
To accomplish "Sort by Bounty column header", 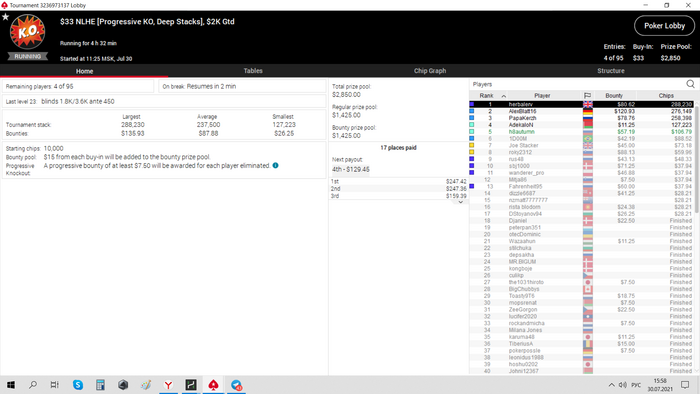I will coord(614,95).
